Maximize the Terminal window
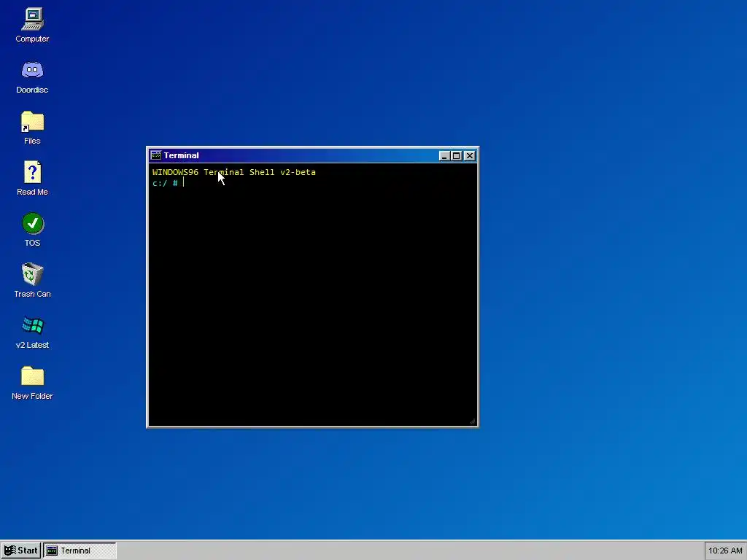The image size is (747, 560). (x=457, y=156)
